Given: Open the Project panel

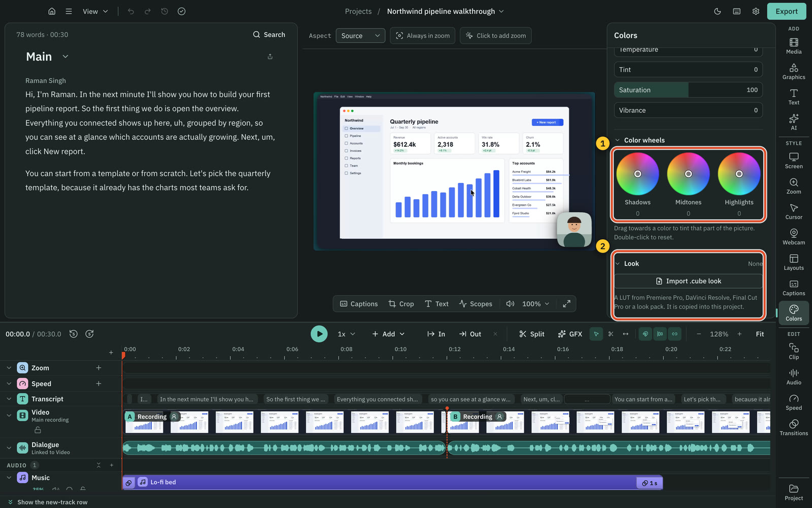Looking at the screenshot, I should [x=794, y=493].
